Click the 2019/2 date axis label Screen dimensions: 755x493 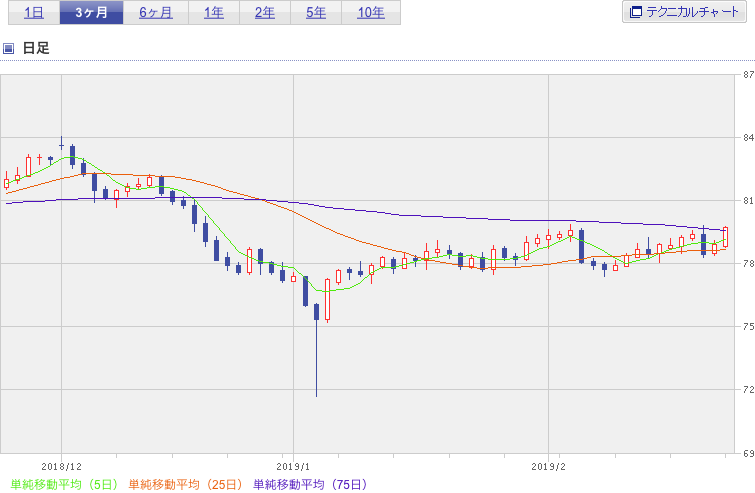tap(548, 467)
